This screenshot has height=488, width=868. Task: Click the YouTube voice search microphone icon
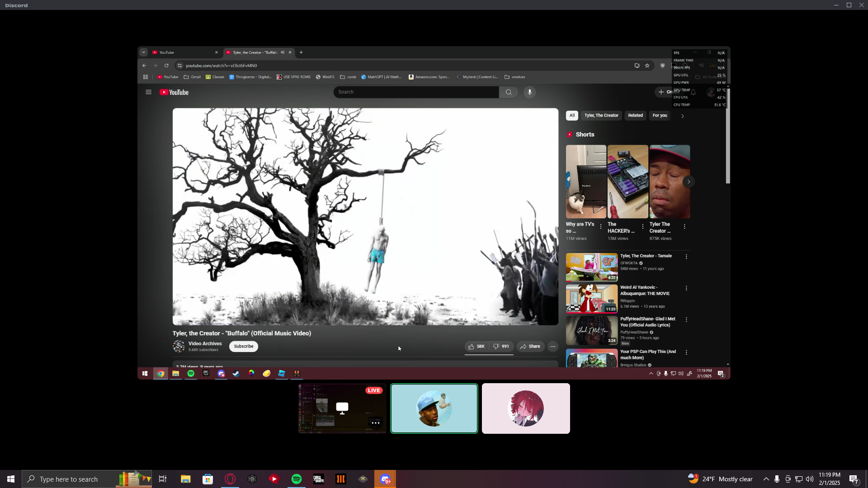[529, 92]
